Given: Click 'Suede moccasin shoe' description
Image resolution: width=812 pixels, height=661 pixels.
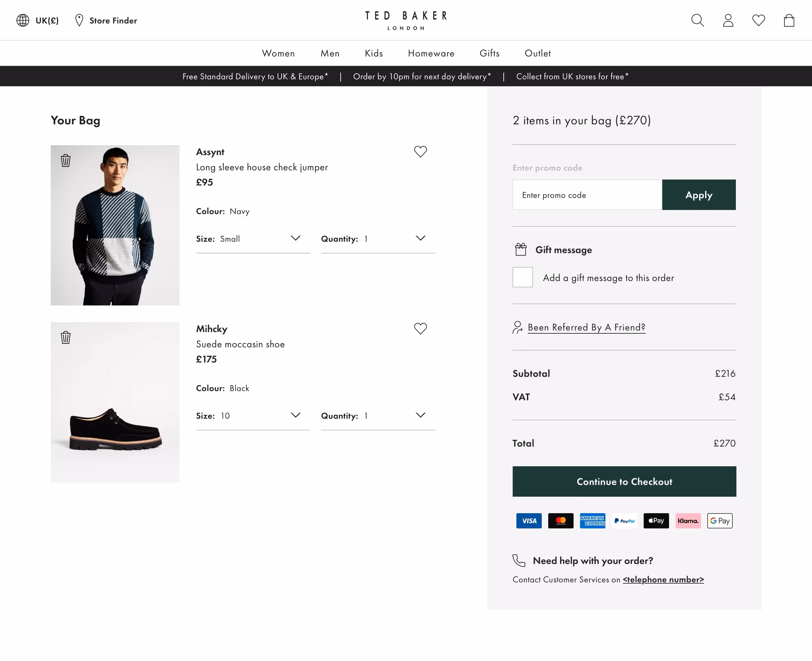Looking at the screenshot, I should (240, 344).
